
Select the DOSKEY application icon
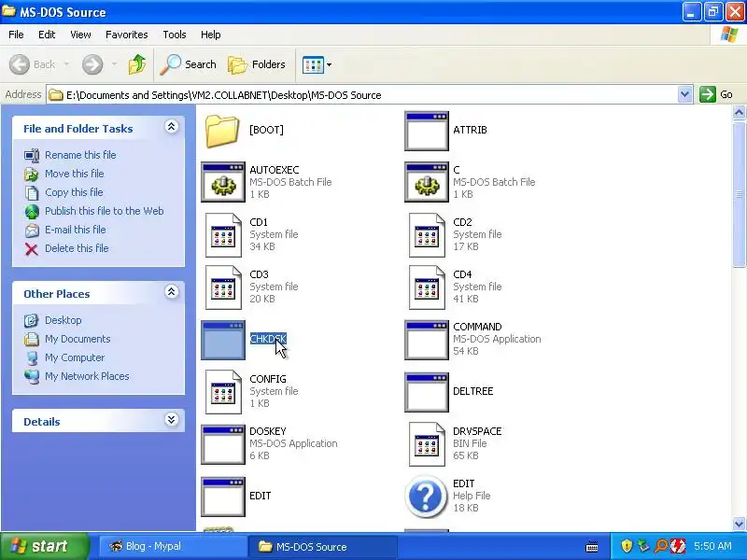tap(223, 444)
